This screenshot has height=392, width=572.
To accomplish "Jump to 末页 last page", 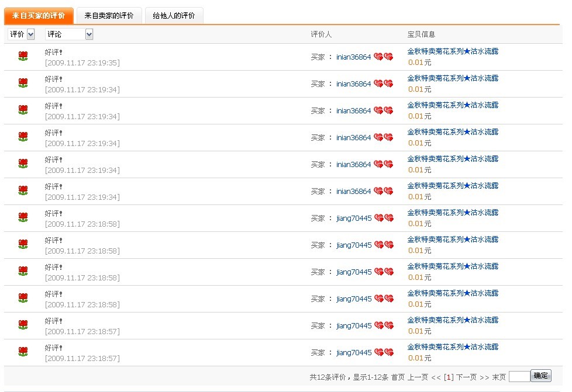I will (499, 377).
